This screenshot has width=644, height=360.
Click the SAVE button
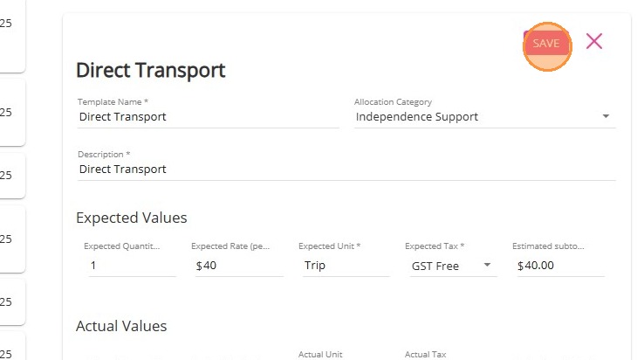(x=546, y=43)
